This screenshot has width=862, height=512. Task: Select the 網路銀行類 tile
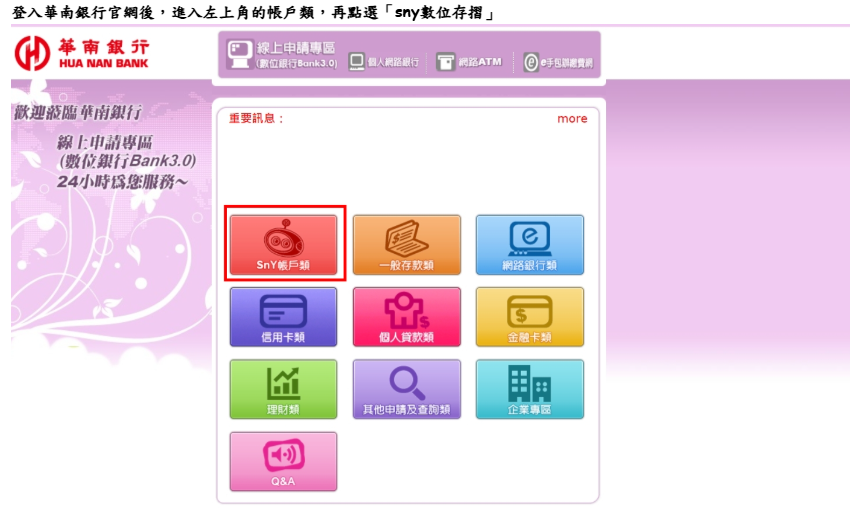pyautogui.click(x=529, y=245)
